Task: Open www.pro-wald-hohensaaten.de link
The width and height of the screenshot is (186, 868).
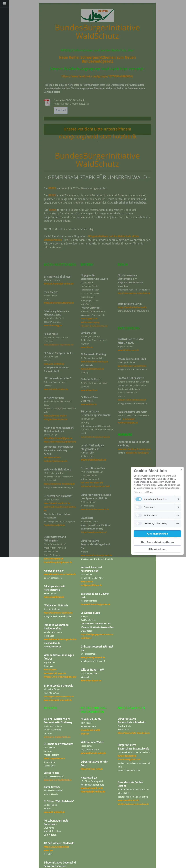Action: click(132, 400)
